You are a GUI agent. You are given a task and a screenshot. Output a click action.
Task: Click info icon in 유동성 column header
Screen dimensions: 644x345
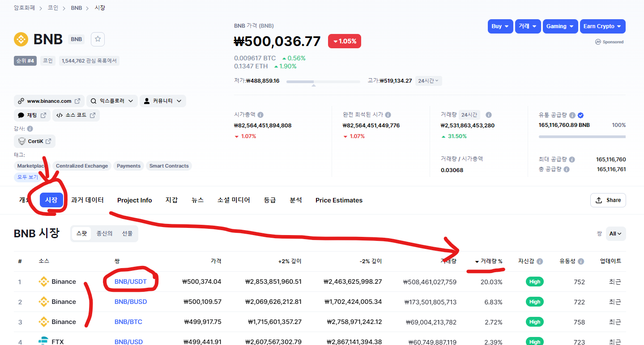[x=580, y=261]
